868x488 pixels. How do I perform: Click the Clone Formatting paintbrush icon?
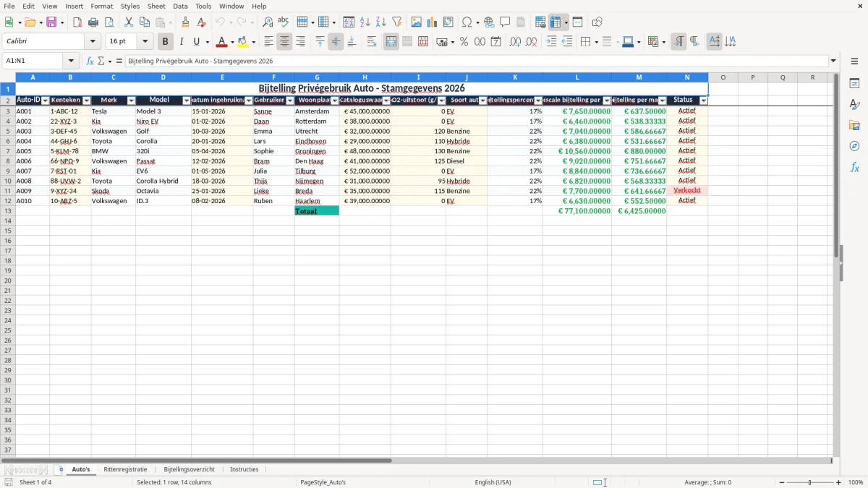185,22
